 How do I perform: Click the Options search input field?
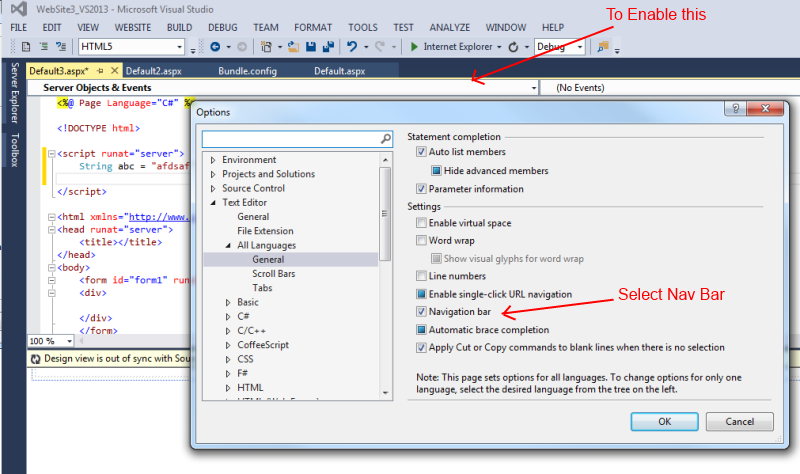coord(290,138)
